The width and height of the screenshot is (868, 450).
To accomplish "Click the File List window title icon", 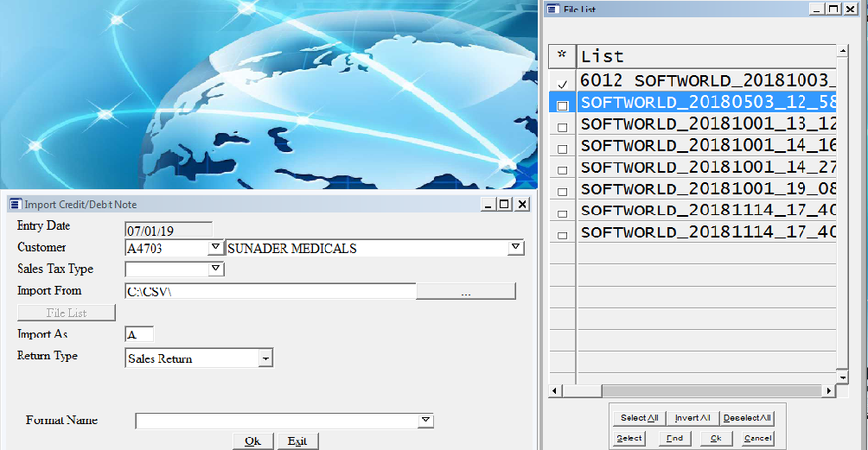I will (x=552, y=9).
